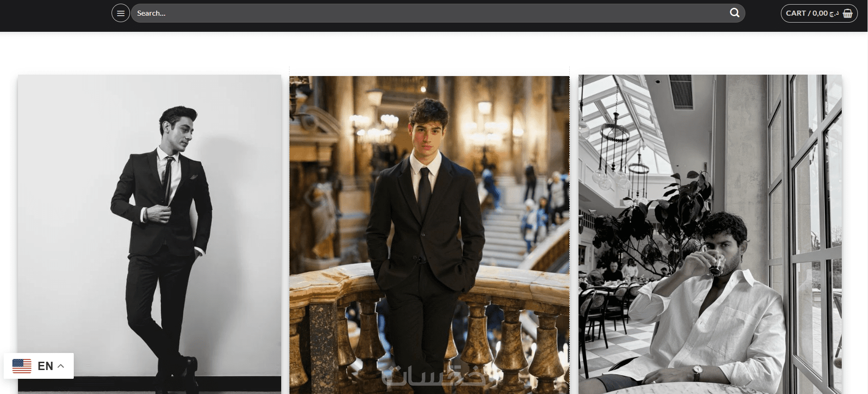Open photo of man on marble balcony
This screenshot has width=868, height=394.
click(430, 235)
